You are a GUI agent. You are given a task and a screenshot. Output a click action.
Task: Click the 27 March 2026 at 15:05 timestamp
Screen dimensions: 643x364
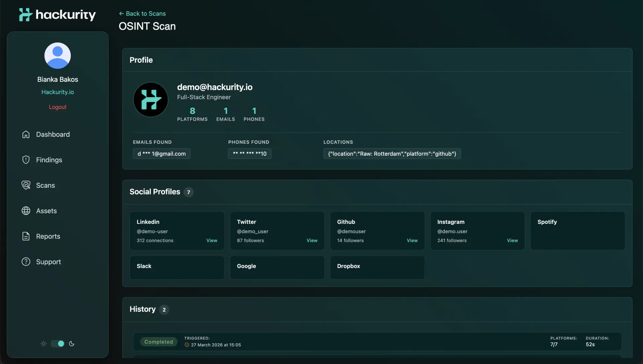tap(216, 345)
